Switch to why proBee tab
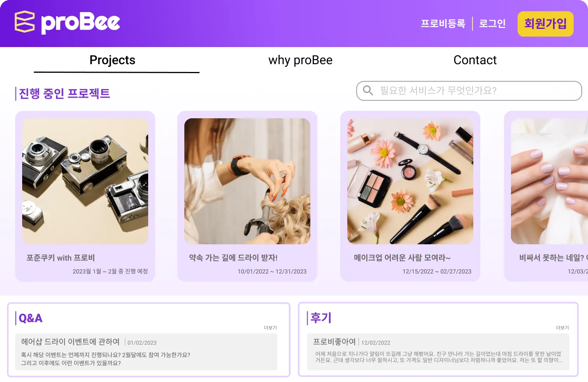This screenshot has height=382, width=588. (300, 60)
